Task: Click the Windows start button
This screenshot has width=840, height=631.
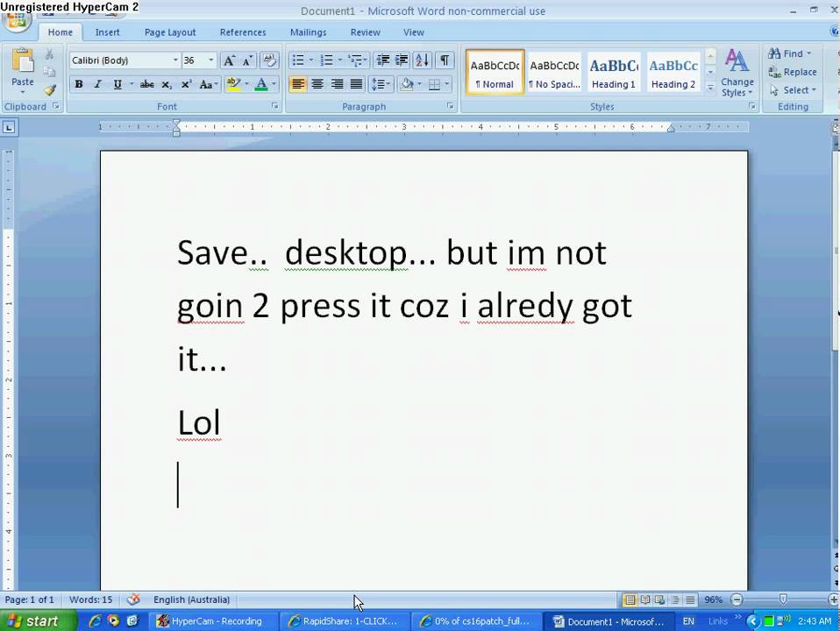Action: click(38, 621)
